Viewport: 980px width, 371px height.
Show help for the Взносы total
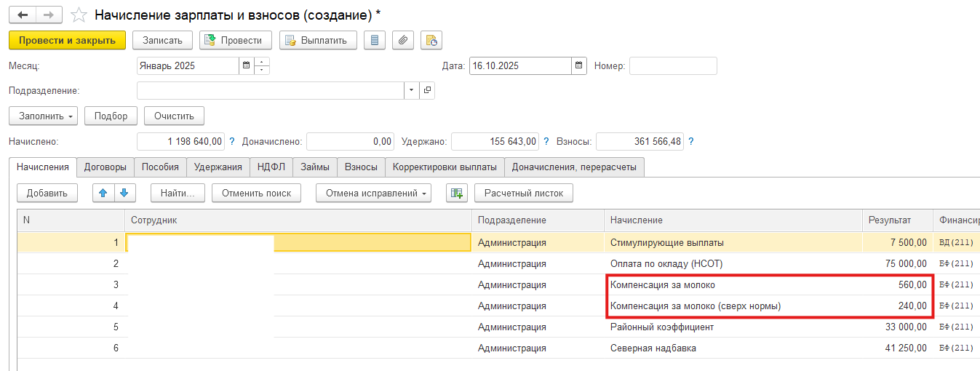(x=690, y=142)
